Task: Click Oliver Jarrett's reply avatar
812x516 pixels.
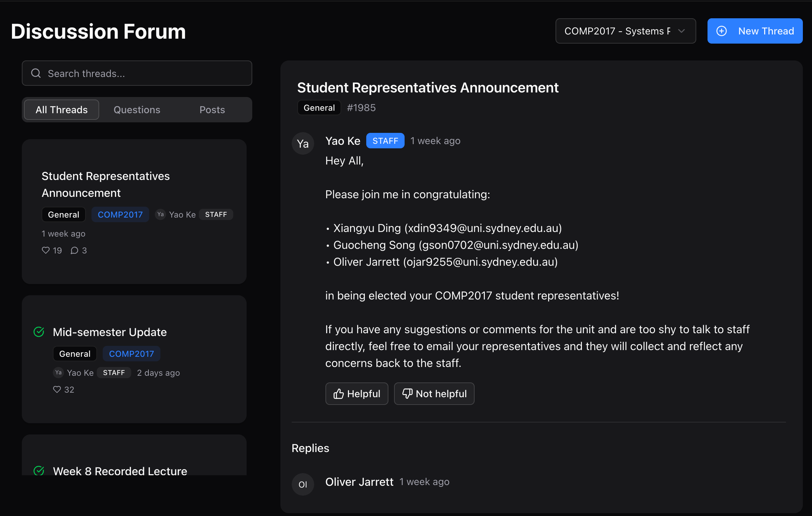Action: click(303, 484)
